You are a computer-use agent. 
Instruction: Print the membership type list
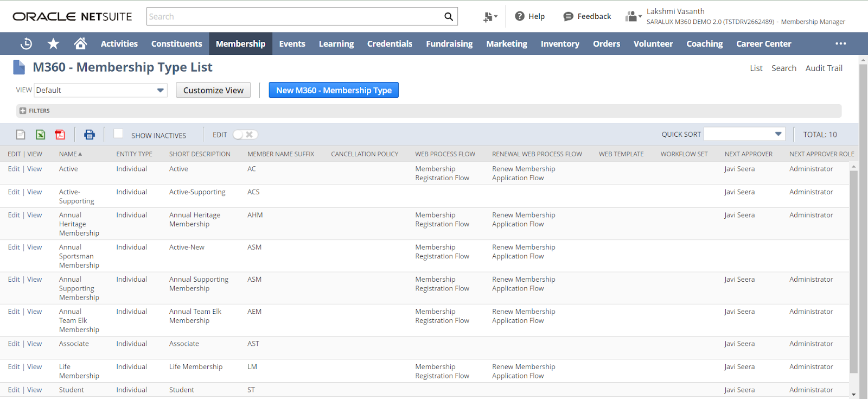pyautogui.click(x=90, y=135)
